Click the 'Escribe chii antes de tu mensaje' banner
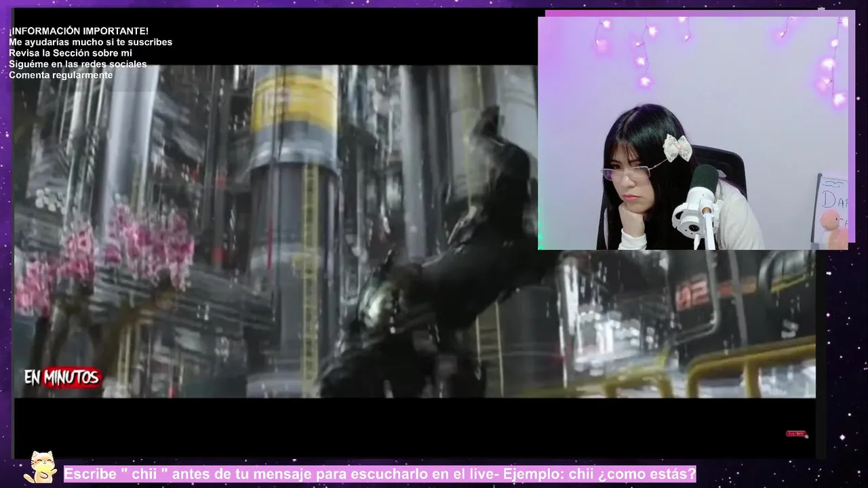 380,473
